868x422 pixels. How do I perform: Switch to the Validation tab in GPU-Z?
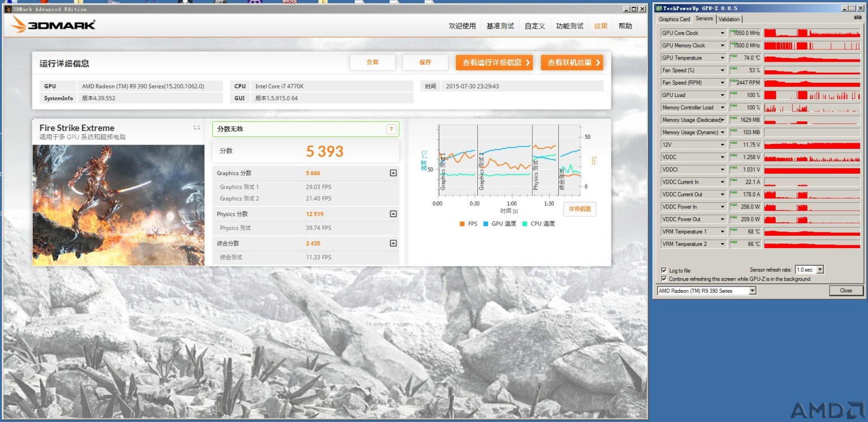pyautogui.click(x=729, y=19)
